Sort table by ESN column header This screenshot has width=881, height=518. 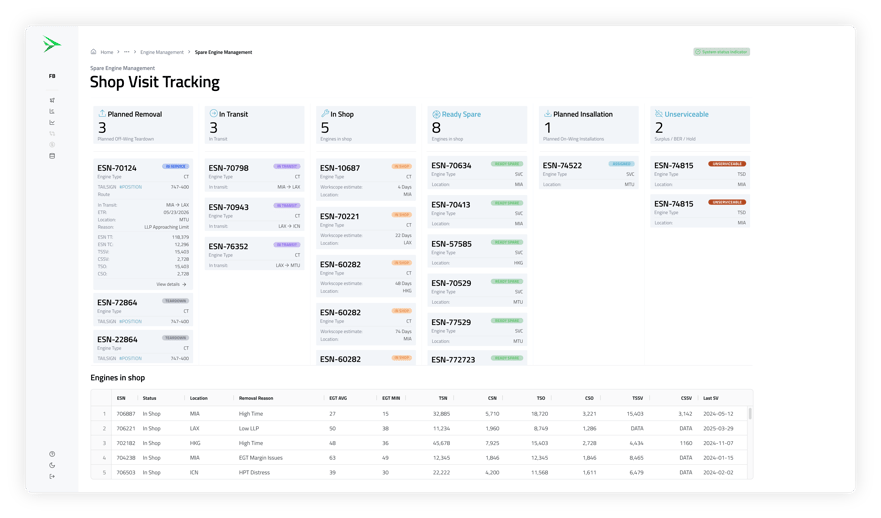tap(121, 398)
